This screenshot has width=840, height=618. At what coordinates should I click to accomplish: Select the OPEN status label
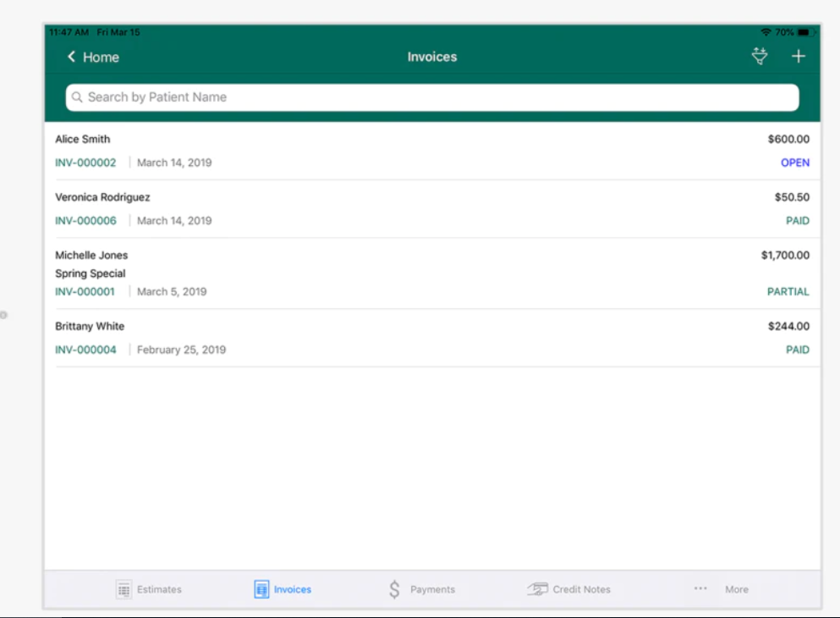795,163
